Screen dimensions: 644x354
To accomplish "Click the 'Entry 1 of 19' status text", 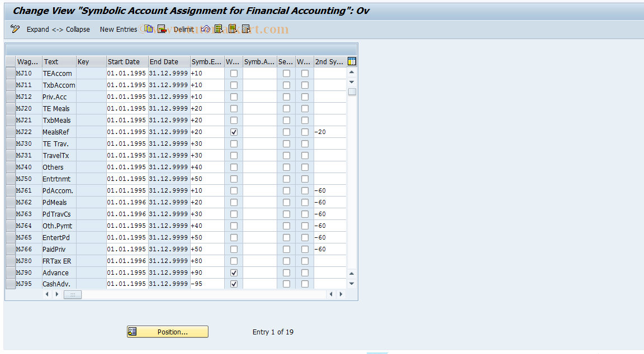I will click(x=273, y=332).
